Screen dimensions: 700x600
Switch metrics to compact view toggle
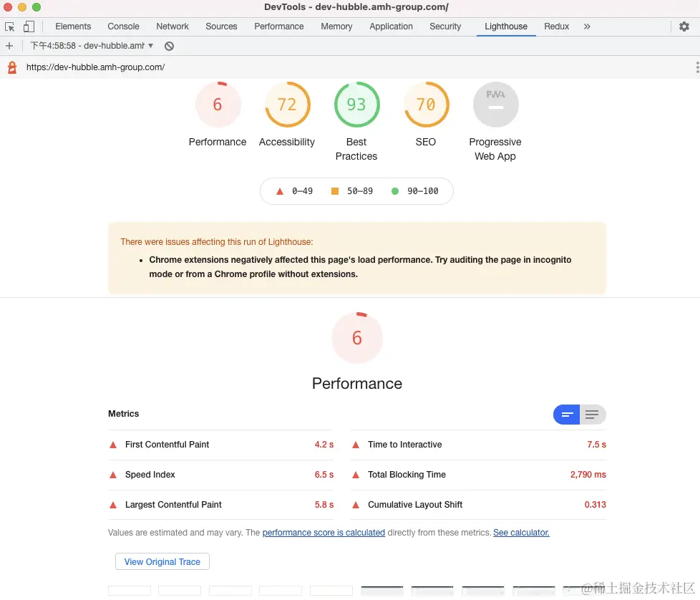566,415
